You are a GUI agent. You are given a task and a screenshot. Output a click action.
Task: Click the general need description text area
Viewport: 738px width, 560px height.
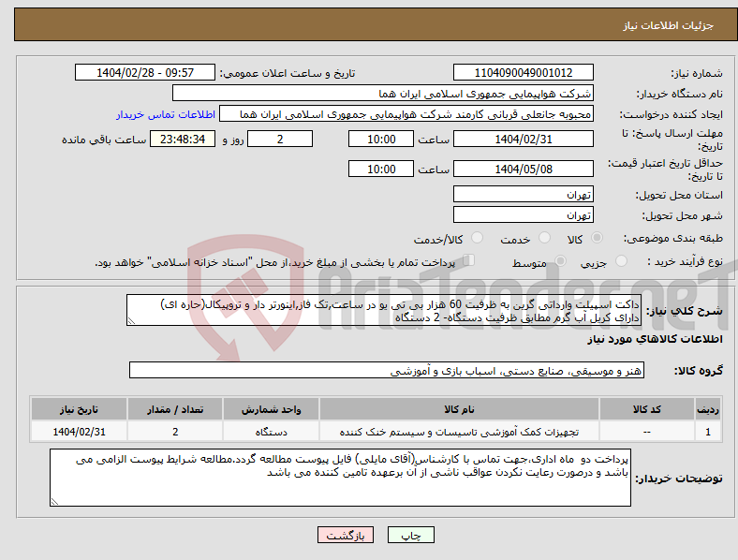(384, 310)
